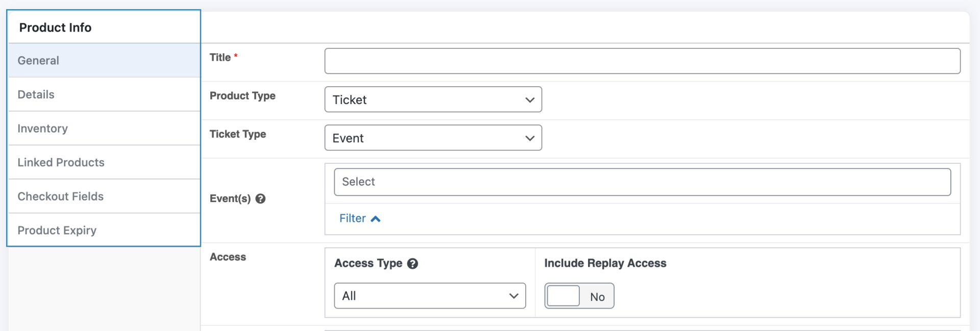Screen dimensions: 980x331
Task: Click the No label on the replay toggle
Action: (x=597, y=297)
